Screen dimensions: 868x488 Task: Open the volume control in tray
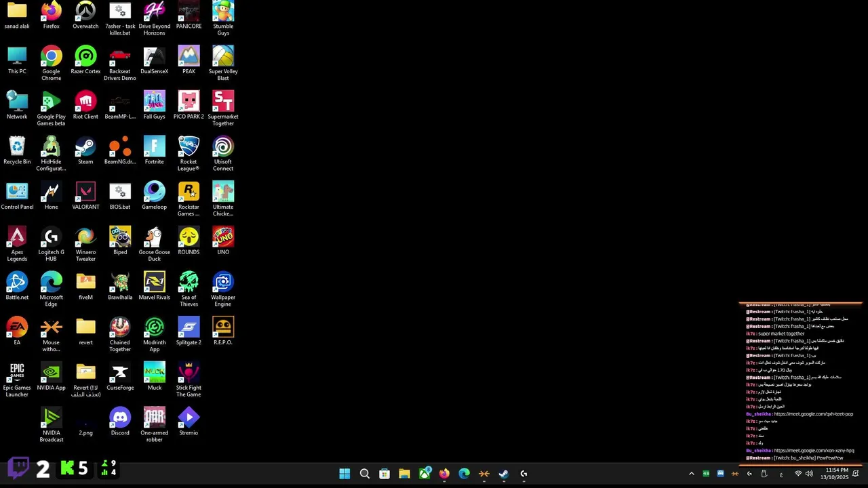tap(809, 474)
